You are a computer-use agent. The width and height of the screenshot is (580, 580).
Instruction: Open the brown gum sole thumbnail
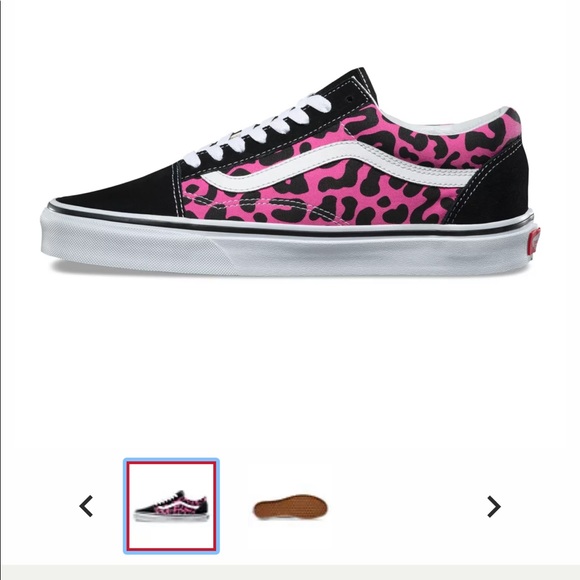(290, 507)
